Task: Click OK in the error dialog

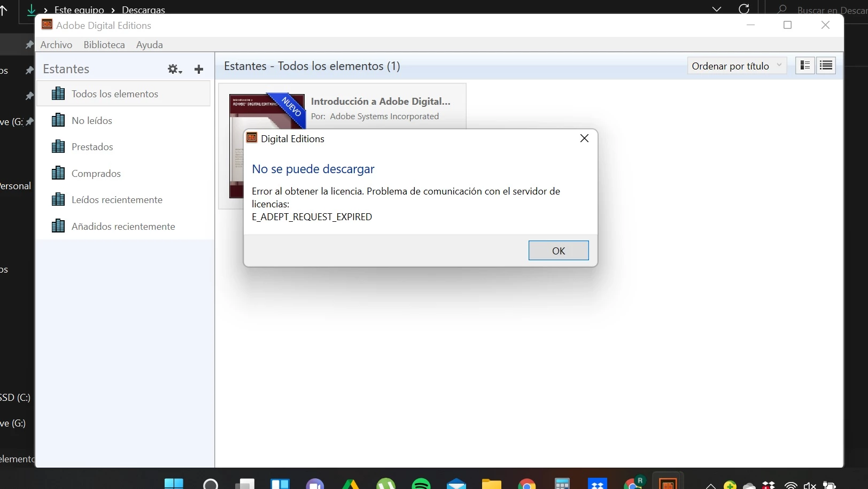Action: (559, 251)
